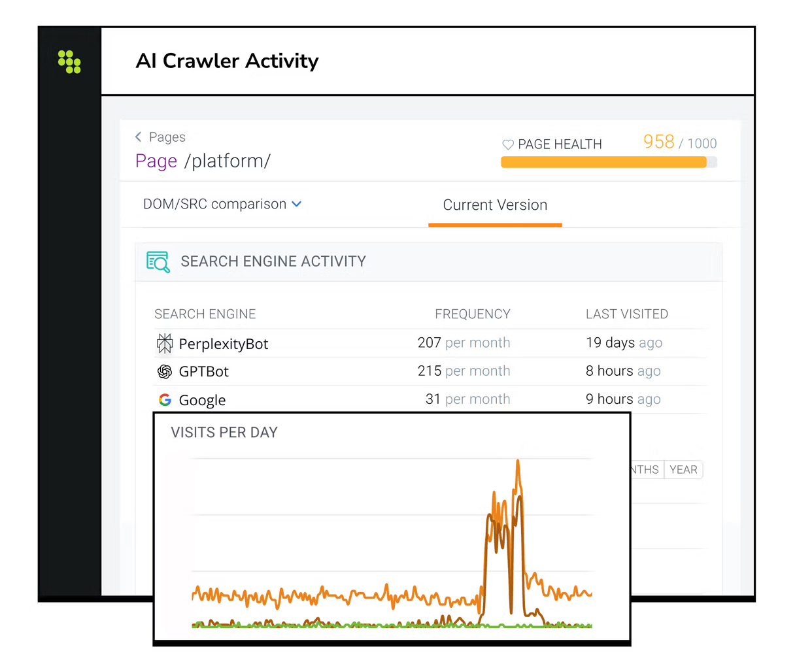
Task: Select the Google row name
Action: point(202,400)
